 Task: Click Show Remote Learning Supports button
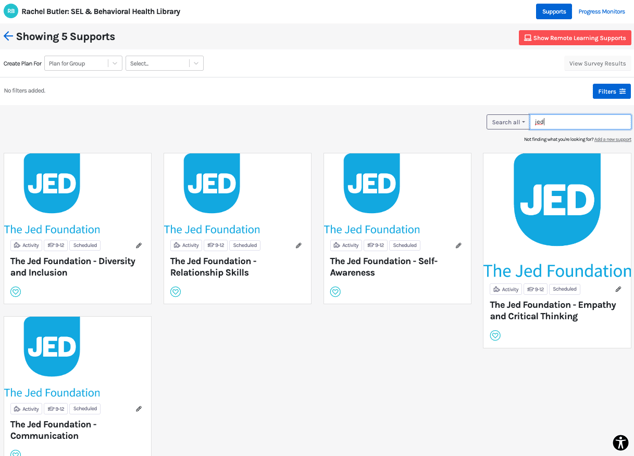tap(575, 38)
